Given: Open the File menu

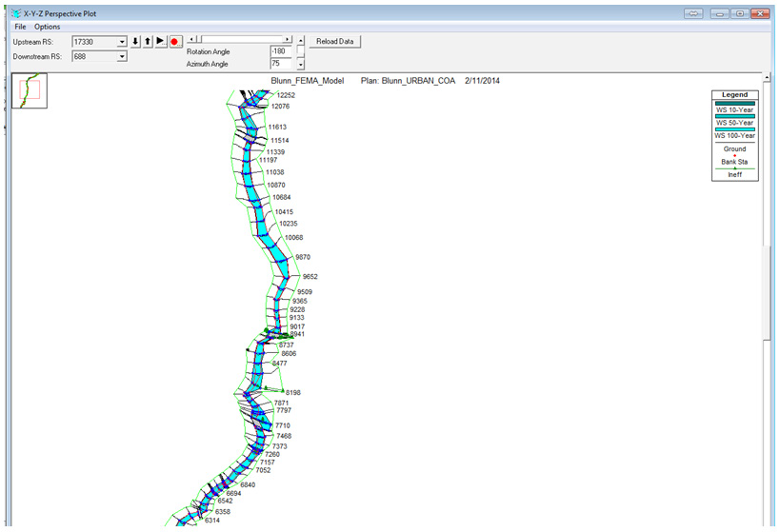Looking at the screenshot, I should (x=20, y=27).
